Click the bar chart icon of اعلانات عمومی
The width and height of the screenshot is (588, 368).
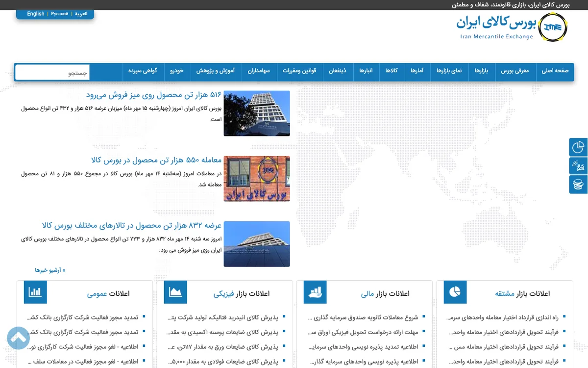coord(35,292)
